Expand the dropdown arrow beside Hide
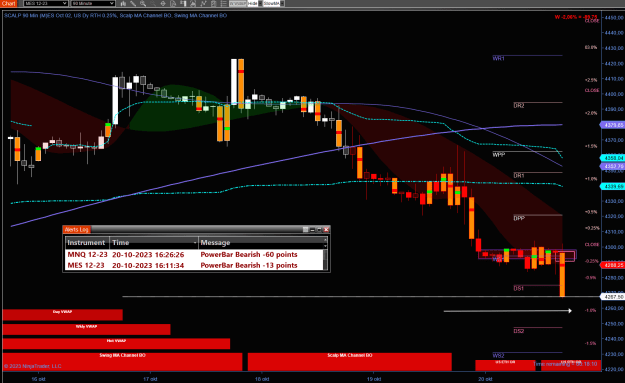The height and width of the screenshot is (383, 625). [x=260, y=4]
